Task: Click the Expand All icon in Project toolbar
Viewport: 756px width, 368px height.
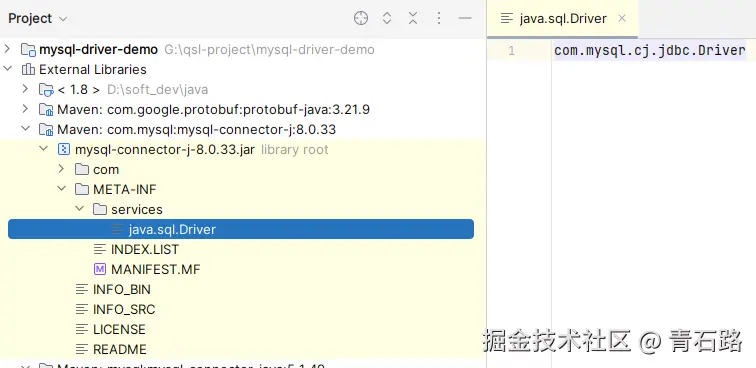Action: 387,18
